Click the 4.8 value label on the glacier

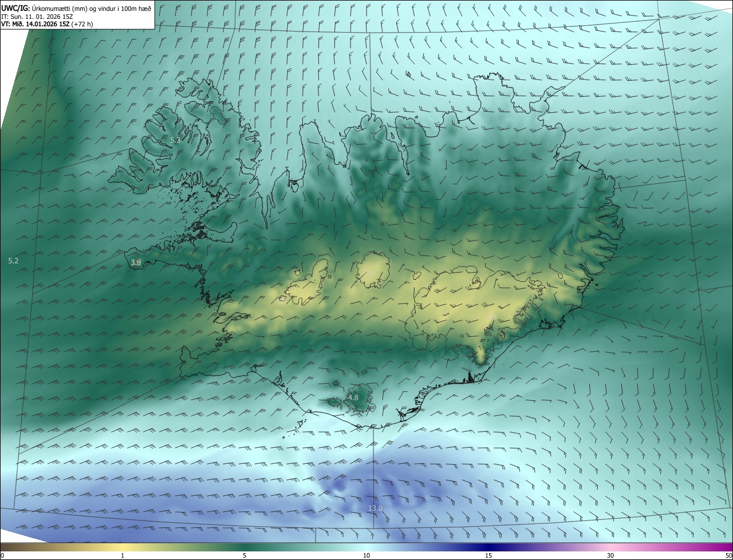pos(353,397)
